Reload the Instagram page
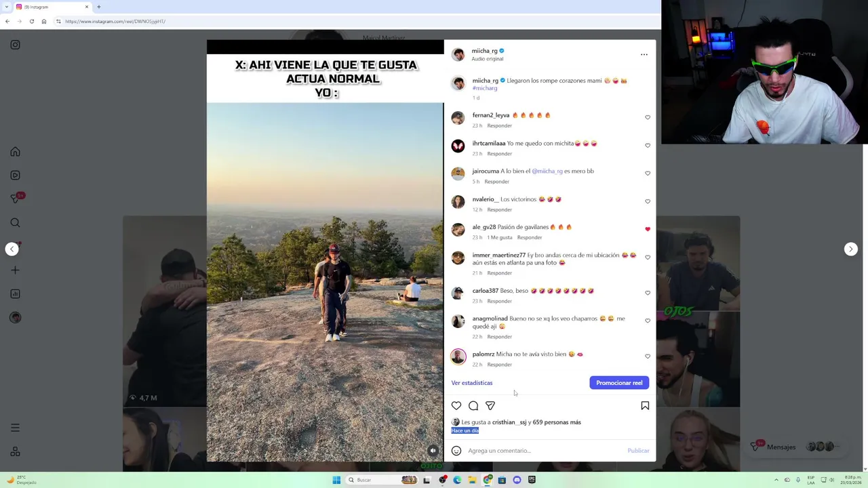Screen dimensions: 868x488 (x=31, y=21)
